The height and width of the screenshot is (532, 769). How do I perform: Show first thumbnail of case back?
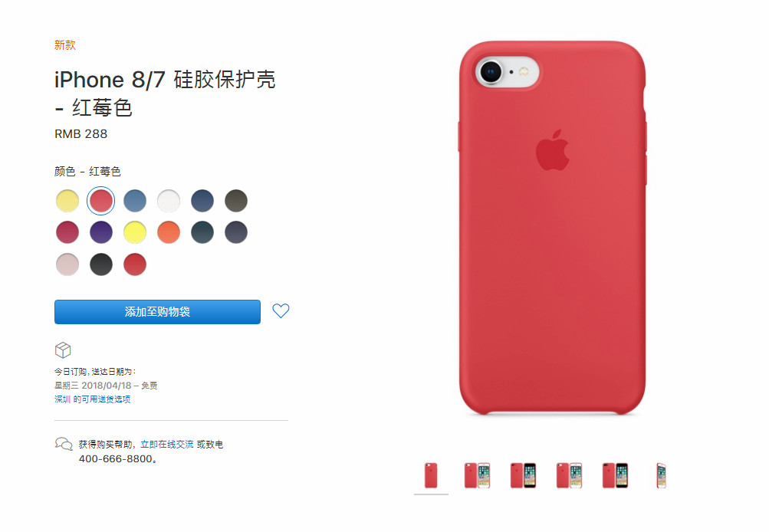click(x=431, y=475)
